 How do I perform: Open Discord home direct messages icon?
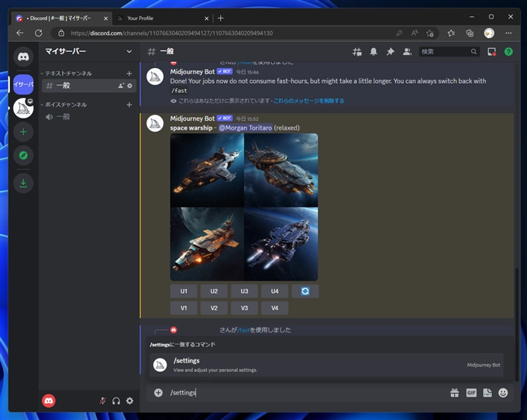pos(23,56)
